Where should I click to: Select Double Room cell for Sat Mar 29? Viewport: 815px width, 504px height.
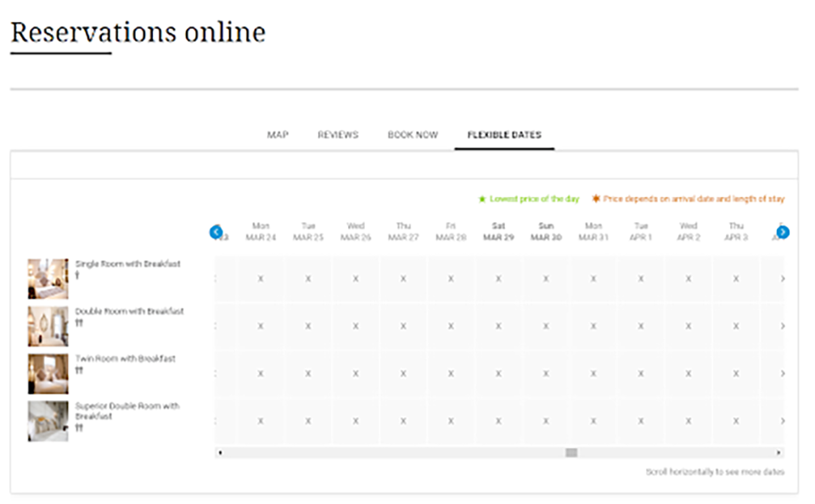(498, 326)
